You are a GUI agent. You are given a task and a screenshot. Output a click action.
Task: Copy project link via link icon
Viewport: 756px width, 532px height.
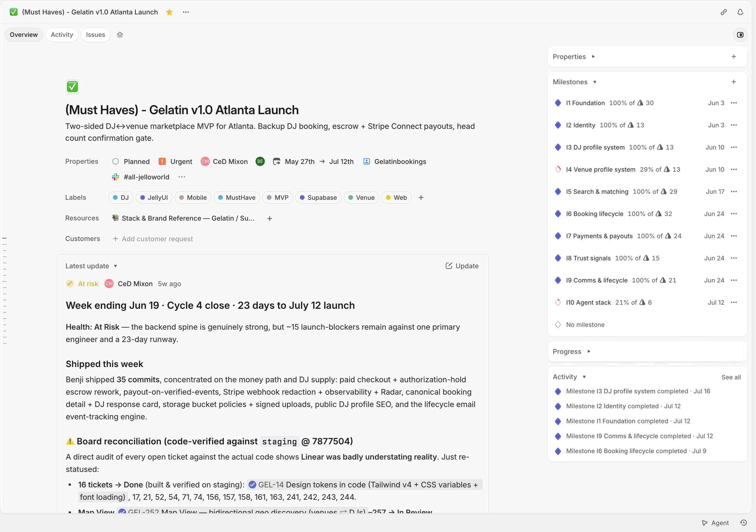tap(724, 12)
